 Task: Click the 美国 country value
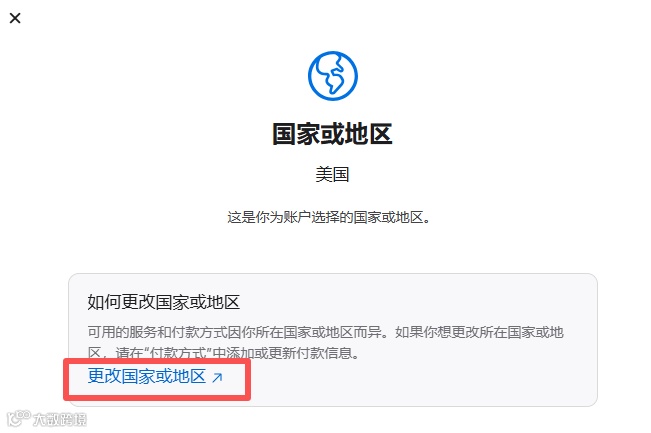tap(332, 174)
